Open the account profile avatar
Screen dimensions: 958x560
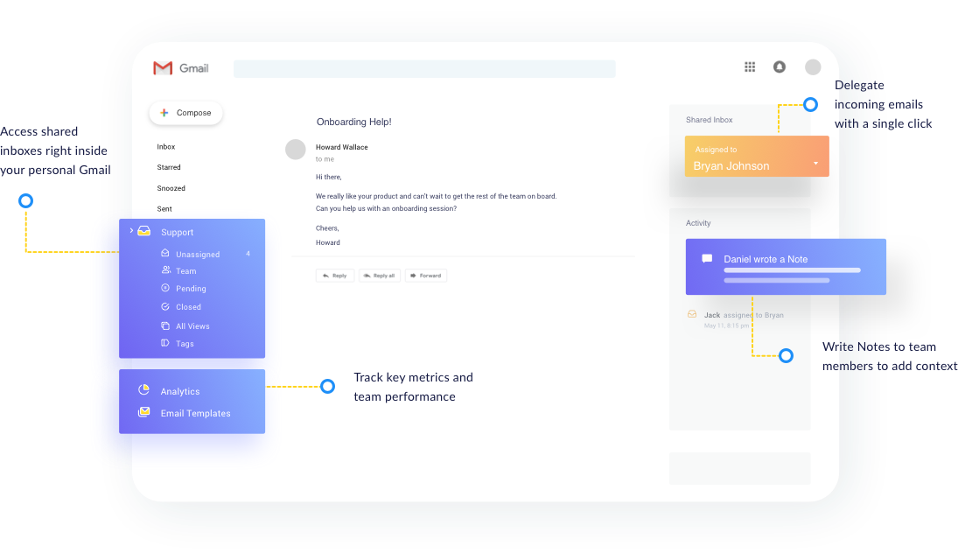click(x=813, y=67)
